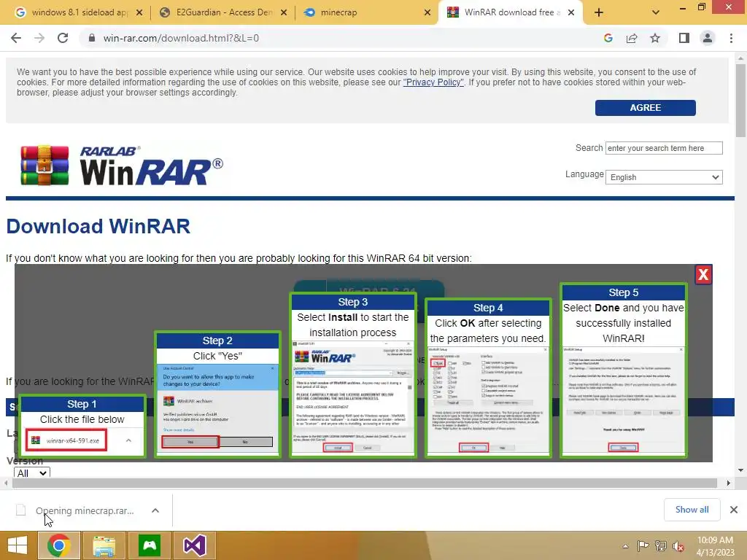Click the Step 2 Click Yes thumbnail

click(x=217, y=394)
